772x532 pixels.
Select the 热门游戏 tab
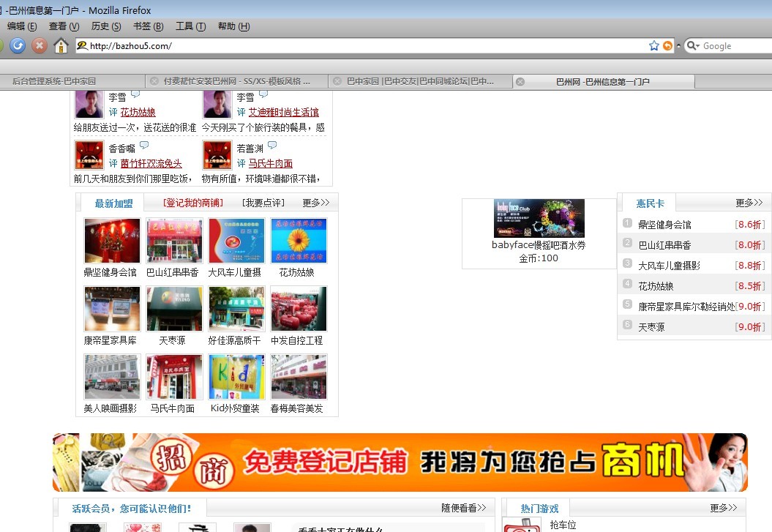pyautogui.click(x=539, y=509)
